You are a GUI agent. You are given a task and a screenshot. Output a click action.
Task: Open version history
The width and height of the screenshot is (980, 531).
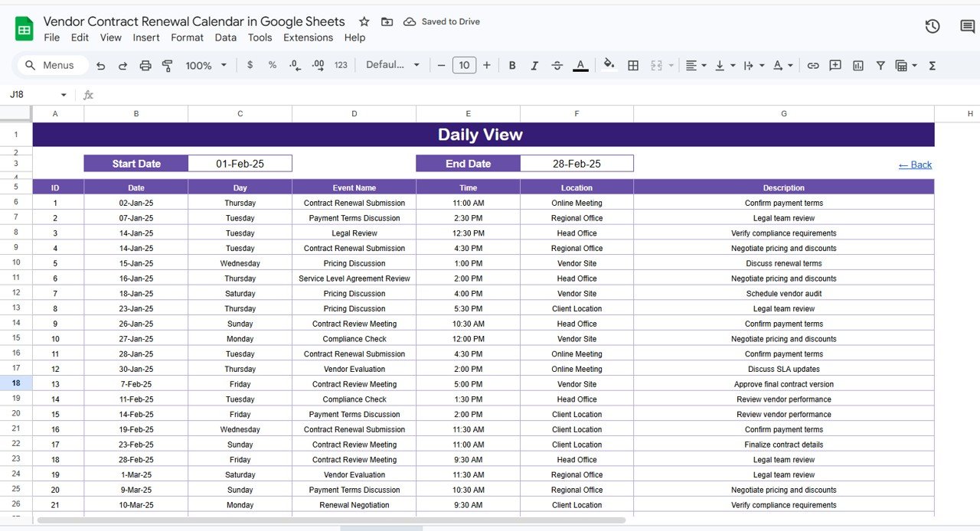(x=932, y=25)
